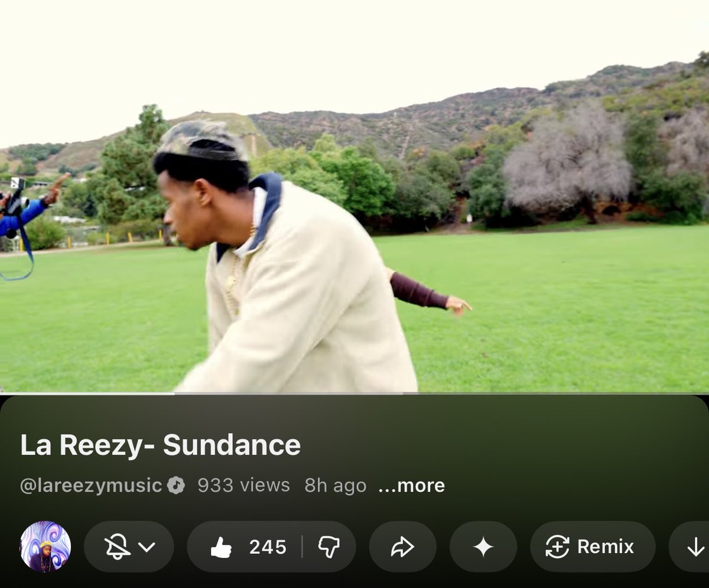
Task: Like the video with thumbs up
Action: tap(221, 548)
